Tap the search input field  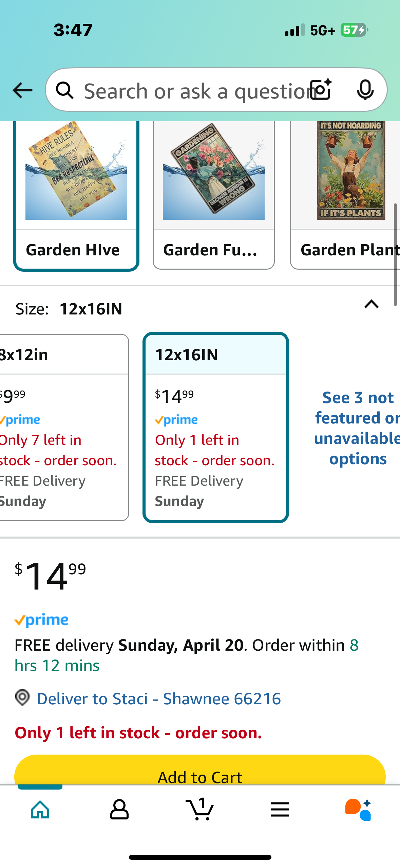pyautogui.click(x=193, y=91)
